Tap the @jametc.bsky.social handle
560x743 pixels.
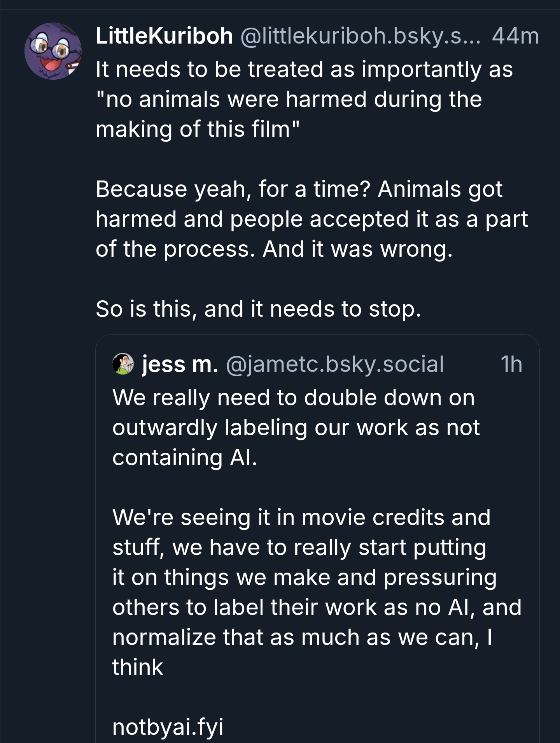click(x=334, y=364)
